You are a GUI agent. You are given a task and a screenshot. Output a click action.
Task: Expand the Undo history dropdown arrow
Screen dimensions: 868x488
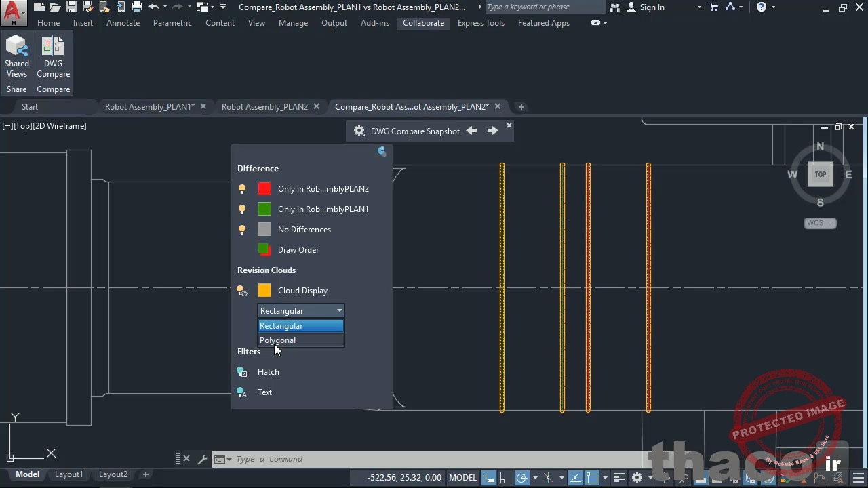(165, 7)
